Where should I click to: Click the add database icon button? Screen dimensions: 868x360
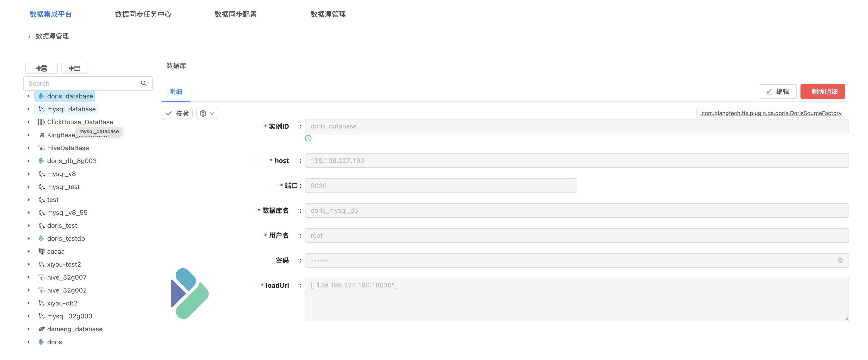point(41,68)
